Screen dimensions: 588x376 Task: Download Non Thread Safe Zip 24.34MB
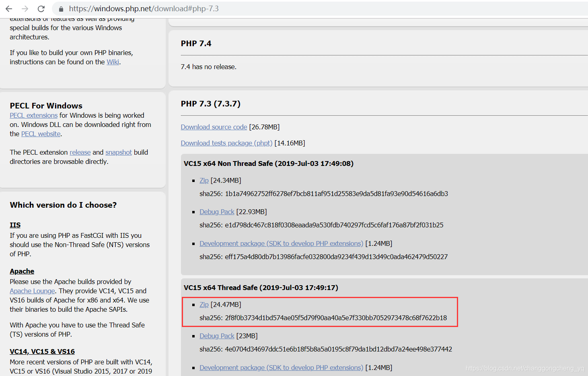pos(204,180)
